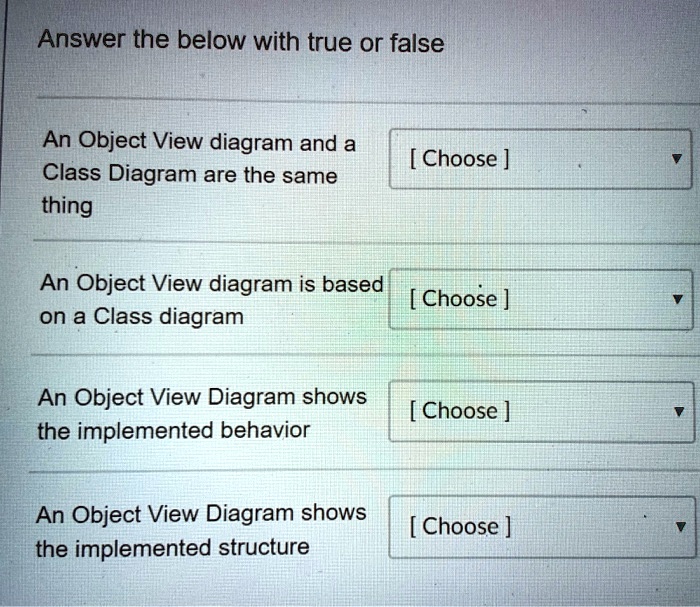This screenshot has width=700, height=607.
Task: Click statement 'shows the implemented structure'
Action: 201,530
